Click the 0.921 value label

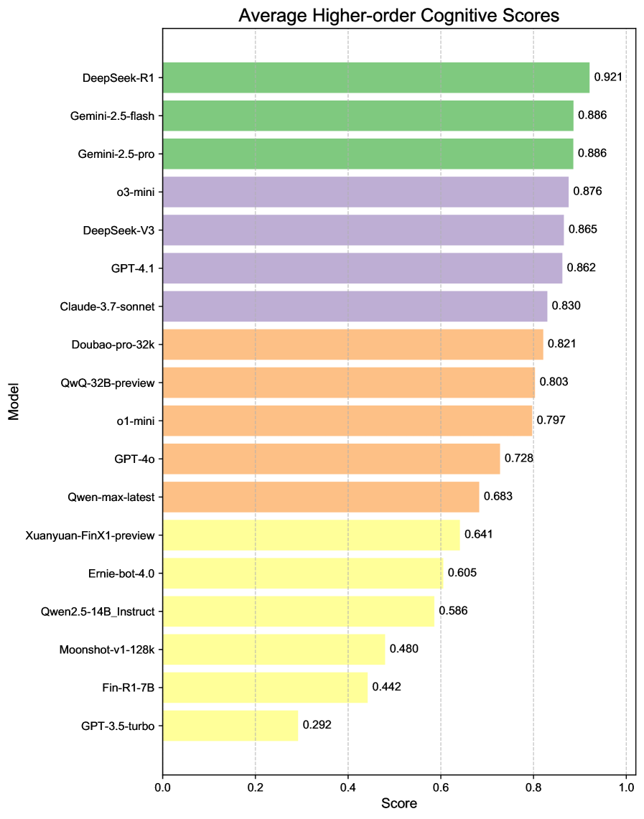[608, 78]
